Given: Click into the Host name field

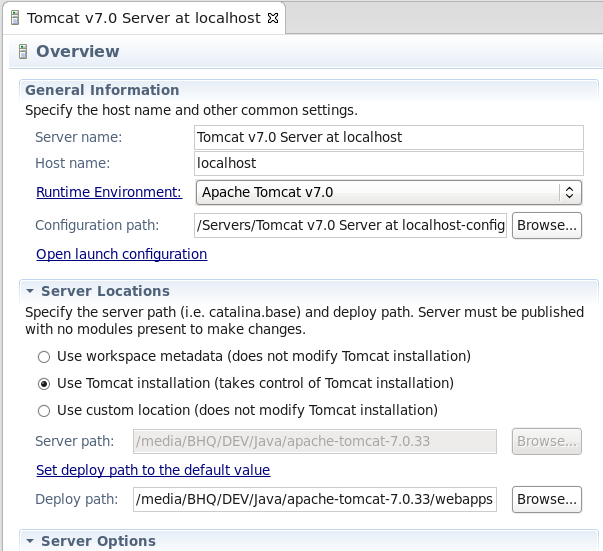Looking at the screenshot, I should 388,163.
